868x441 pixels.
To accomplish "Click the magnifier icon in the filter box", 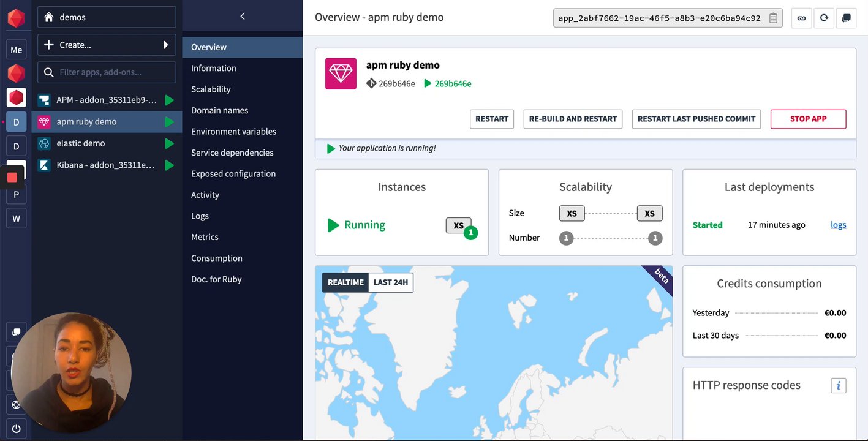I will [49, 72].
